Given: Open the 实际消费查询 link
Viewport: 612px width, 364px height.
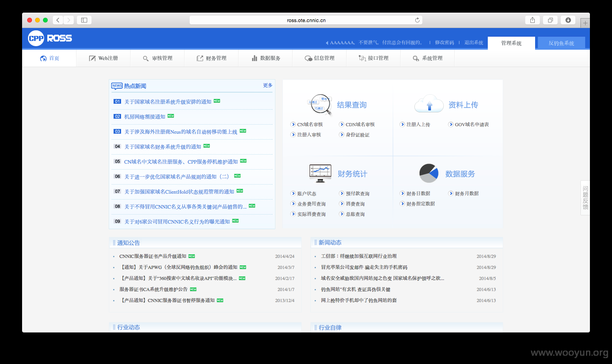Looking at the screenshot, I should pos(312,214).
